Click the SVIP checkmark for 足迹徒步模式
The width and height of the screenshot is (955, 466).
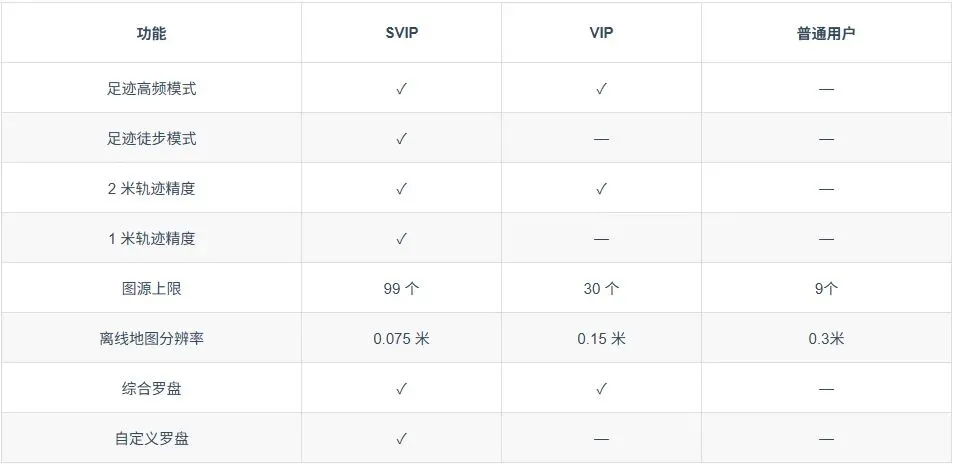(x=401, y=139)
